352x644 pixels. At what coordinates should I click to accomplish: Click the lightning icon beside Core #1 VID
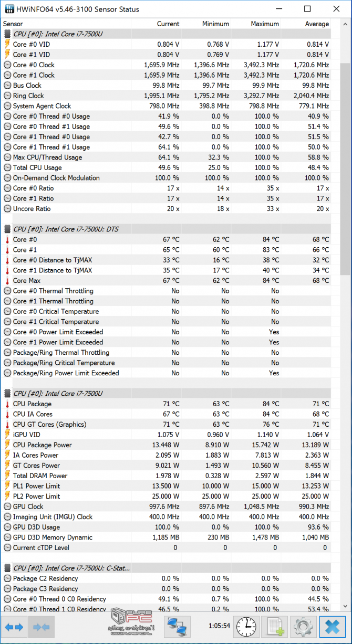[7, 55]
